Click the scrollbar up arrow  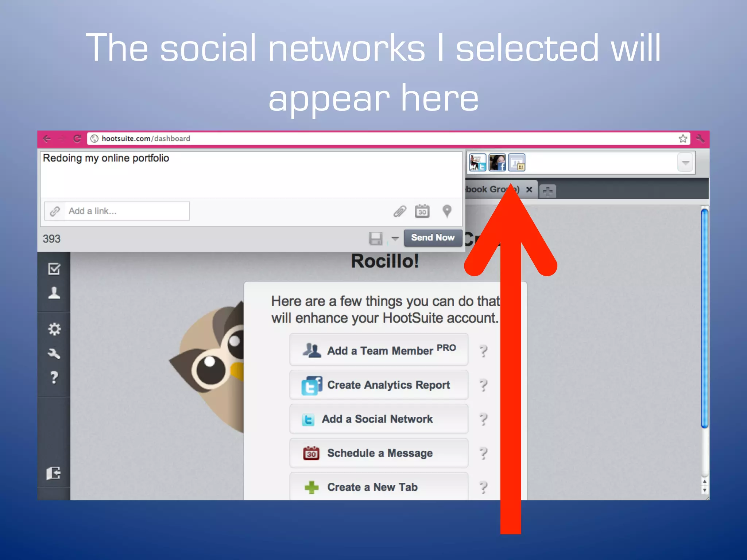click(705, 482)
